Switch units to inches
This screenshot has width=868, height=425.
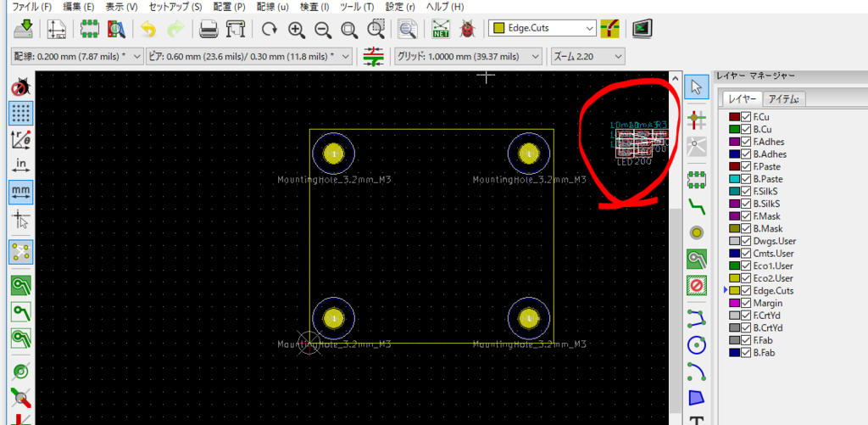coord(21,165)
